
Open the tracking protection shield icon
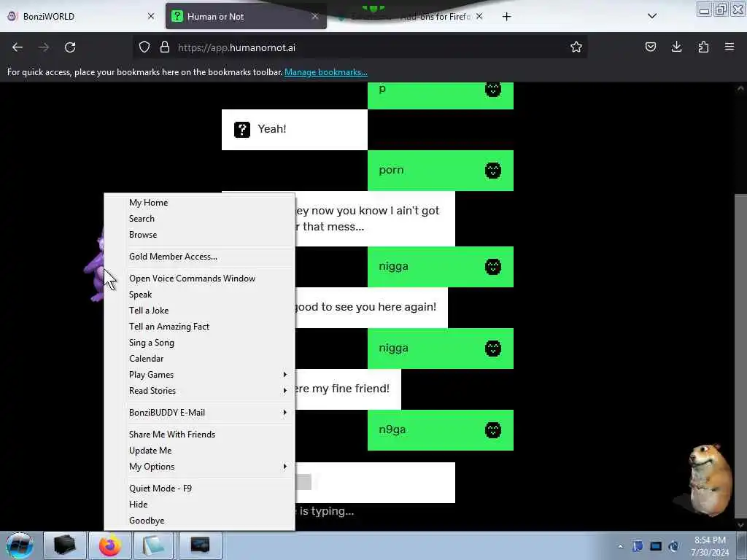pos(144,47)
